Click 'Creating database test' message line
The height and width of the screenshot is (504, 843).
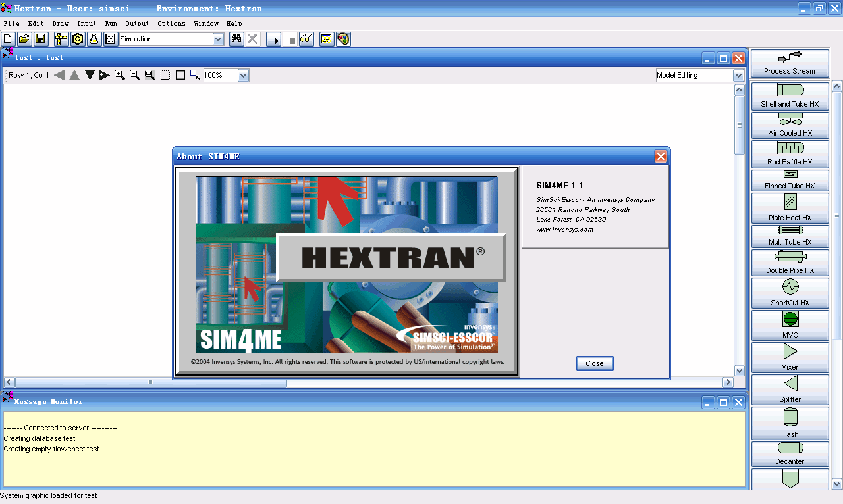pos(40,438)
